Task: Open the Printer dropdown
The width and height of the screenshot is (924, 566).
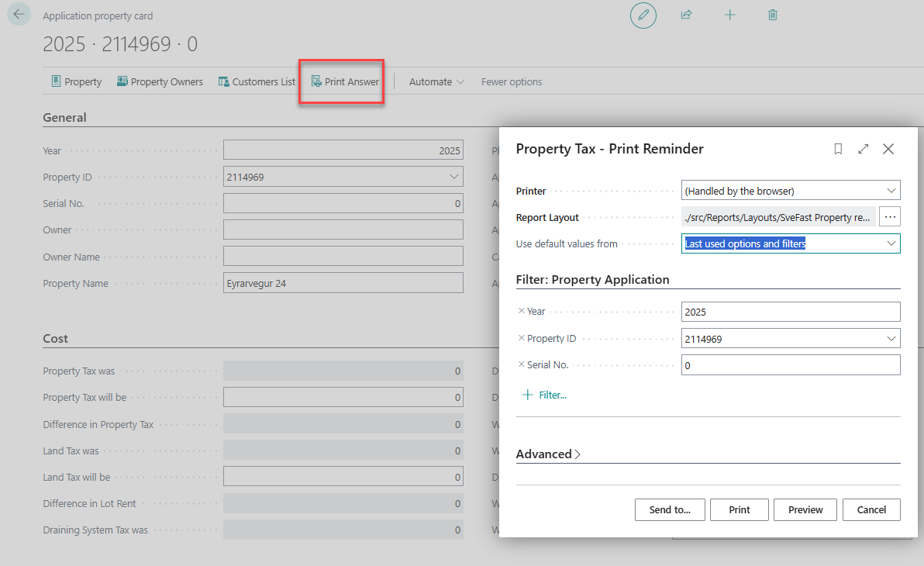Action: tap(791, 191)
